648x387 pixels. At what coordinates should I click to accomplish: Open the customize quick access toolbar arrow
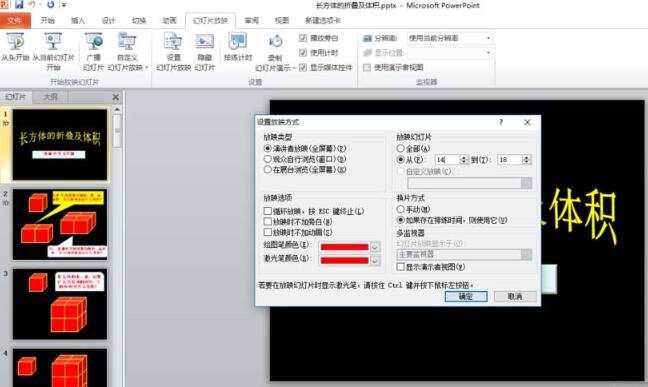pyautogui.click(x=64, y=5)
